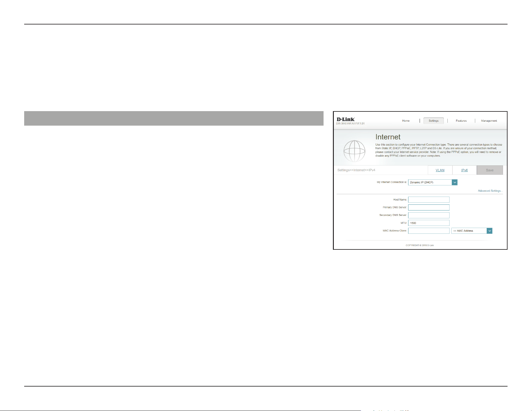Focus the MAC Address Clone field
The width and height of the screenshot is (532, 411).
click(429, 231)
